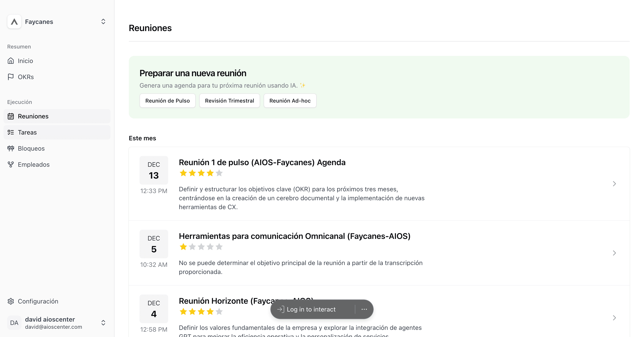Click the Faycanes logo icon
This screenshot has width=644, height=337.
click(x=14, y=22)
